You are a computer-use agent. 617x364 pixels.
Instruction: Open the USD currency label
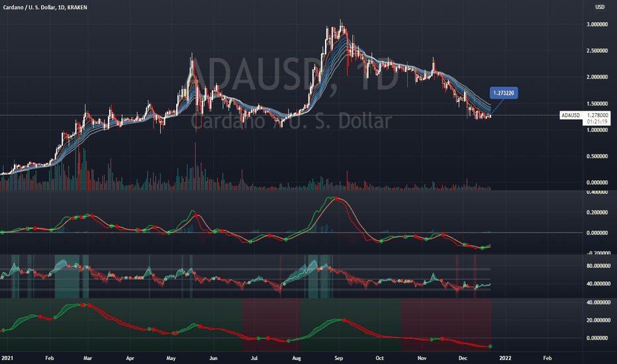point(599,7)
